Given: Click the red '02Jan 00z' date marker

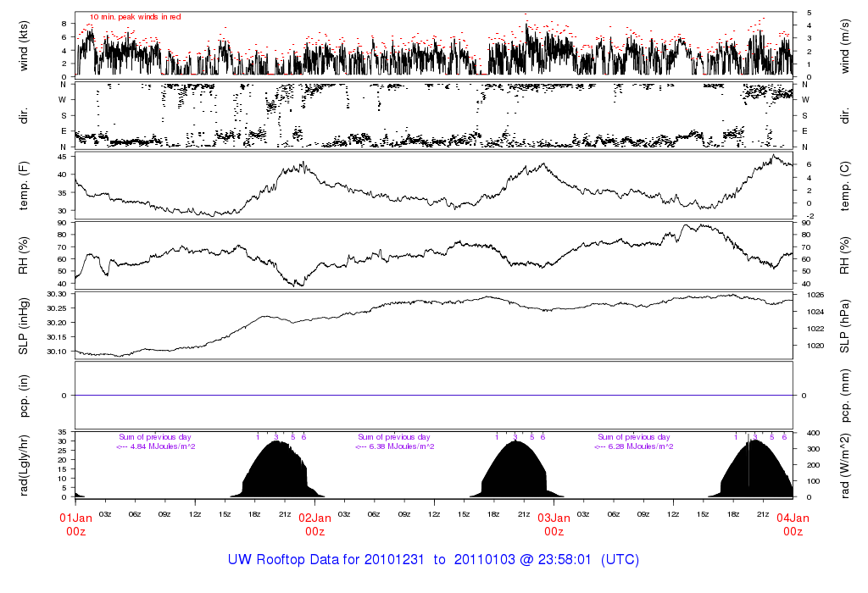Looking at the screenshot, I should pyautogui.click(x=314, y=524).
